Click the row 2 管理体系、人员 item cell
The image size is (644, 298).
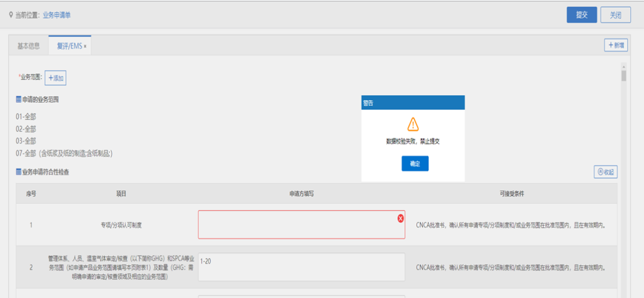[x=121, y=267]
